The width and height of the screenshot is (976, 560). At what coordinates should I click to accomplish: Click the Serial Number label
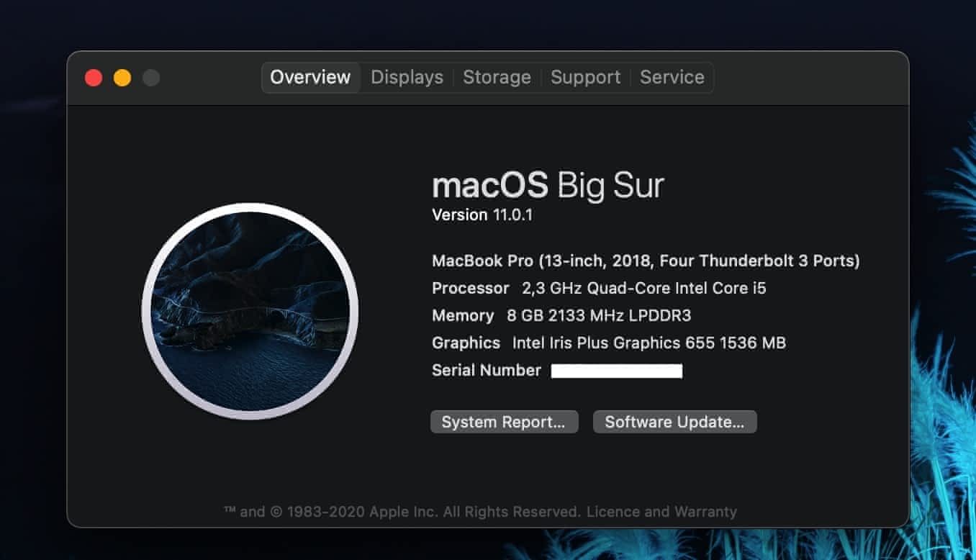[487, 370]
